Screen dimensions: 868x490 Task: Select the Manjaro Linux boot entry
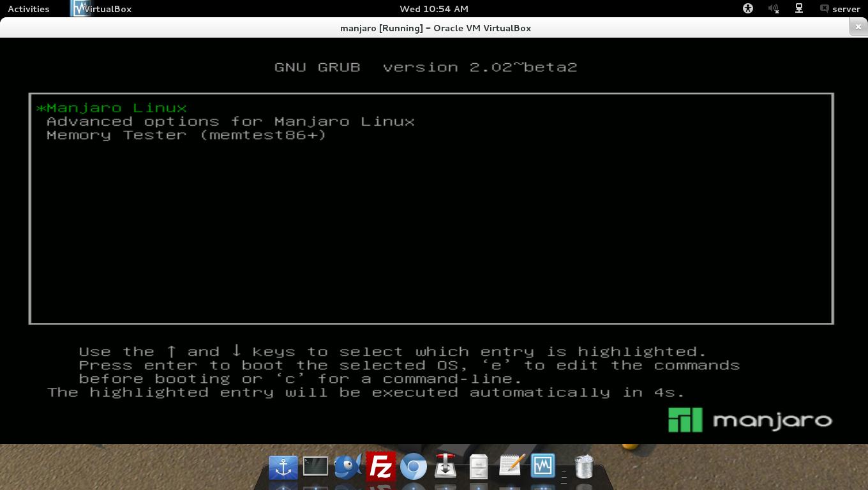pyautogui.click(x=112, y=108)
